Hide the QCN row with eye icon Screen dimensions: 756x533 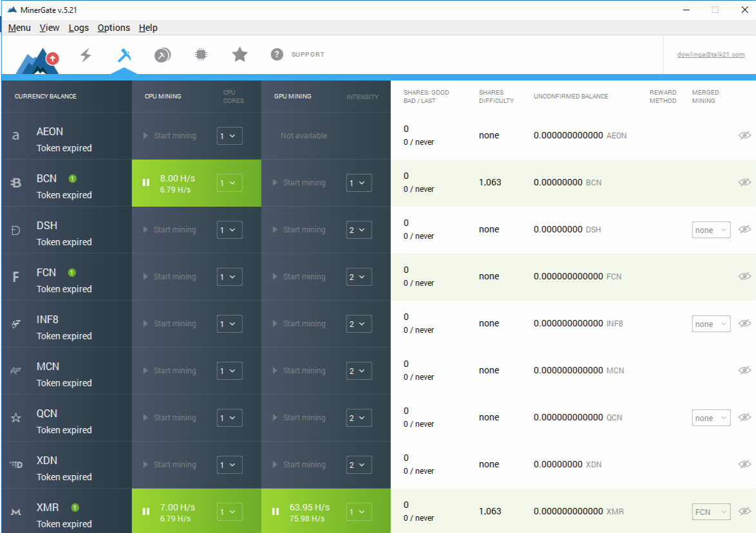(x=744, y=417)
